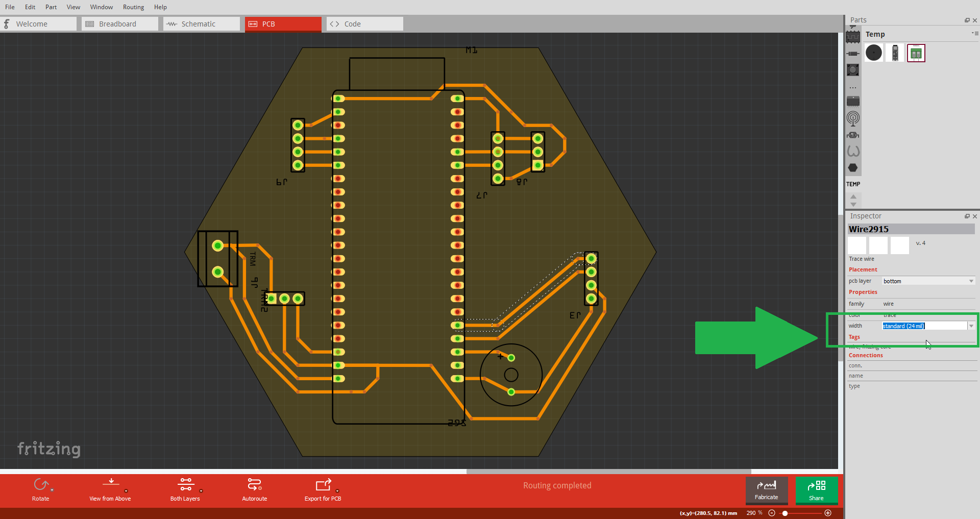Open the Window menu

pyautogui.click(x=102, y=7)
